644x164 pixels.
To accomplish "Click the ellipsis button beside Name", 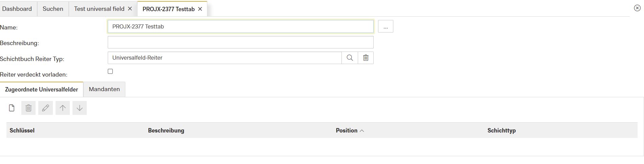I will (386, 27).
